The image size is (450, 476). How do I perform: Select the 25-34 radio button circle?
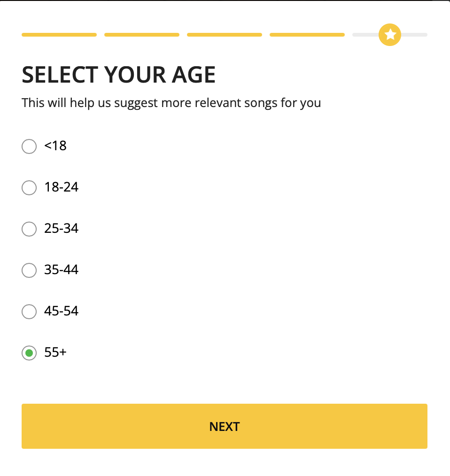(x=29, y=229)
